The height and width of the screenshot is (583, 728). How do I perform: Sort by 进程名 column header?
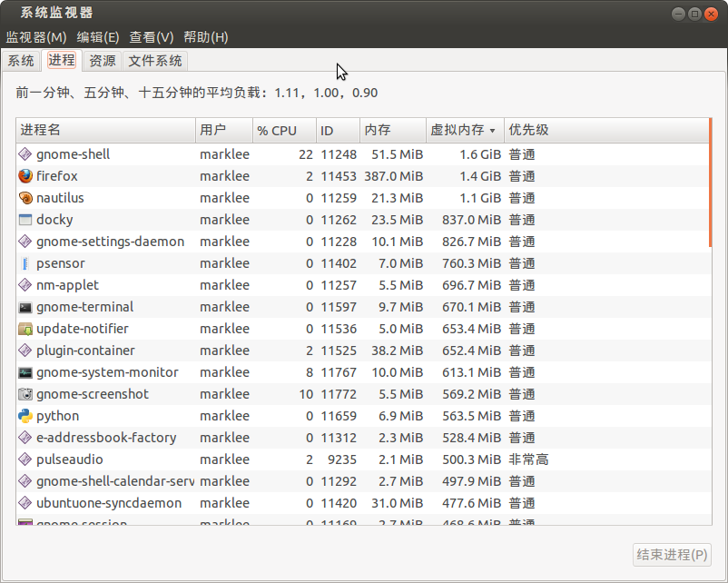[x=106, y=130]
